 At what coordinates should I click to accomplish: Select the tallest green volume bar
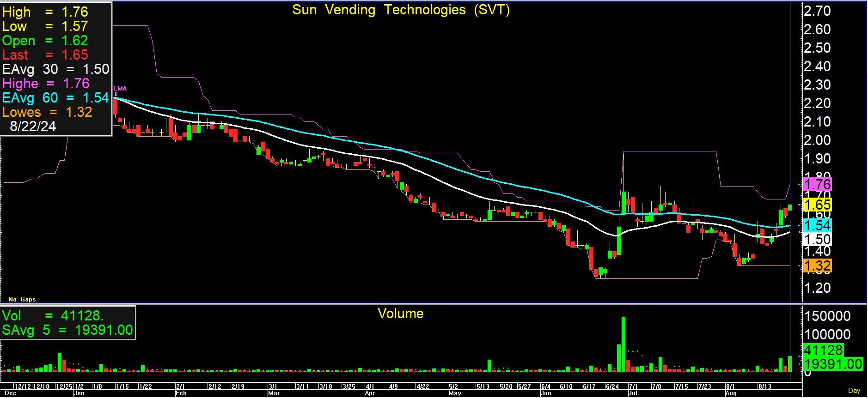(623, 344)
